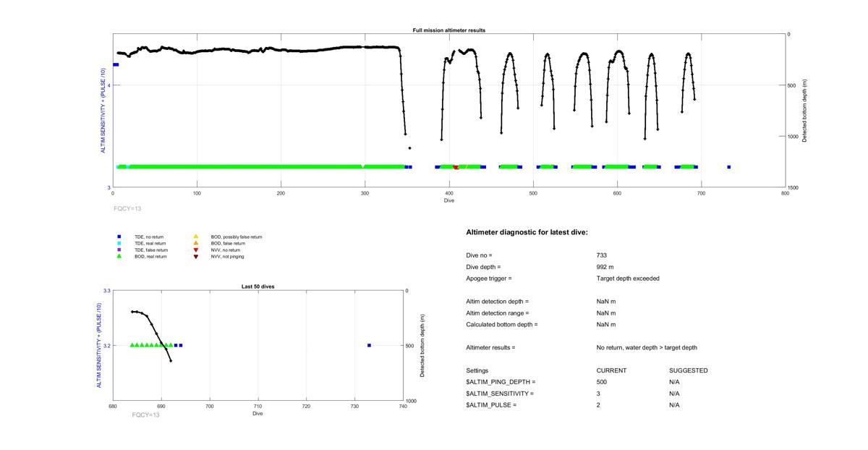Image resolution: width=868 pixels, height=450 pixels.
Task: Click the 'NVV, not pinging' legend label
Action: click(x=227, y=256)
